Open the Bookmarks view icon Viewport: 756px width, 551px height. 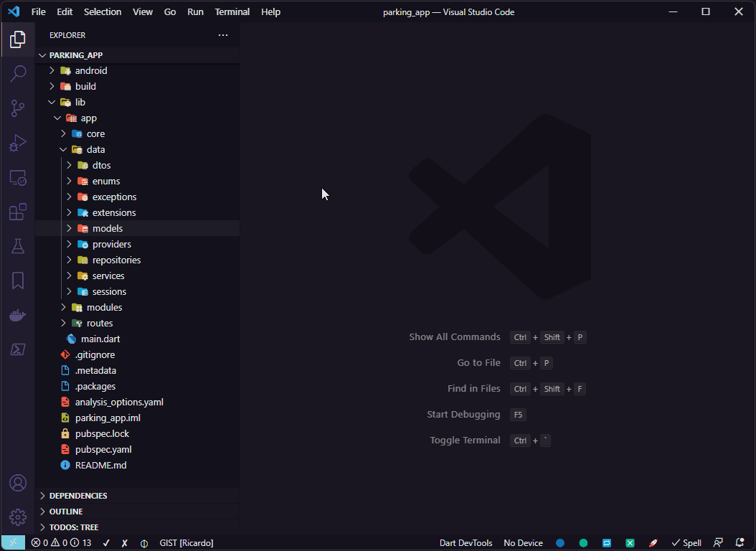click(x=18, y=281)
